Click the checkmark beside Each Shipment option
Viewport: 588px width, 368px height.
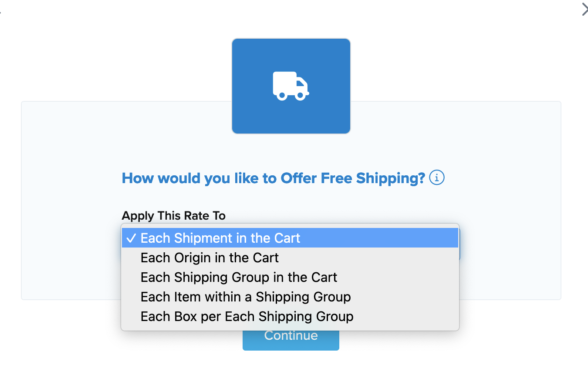click(131, 238)
